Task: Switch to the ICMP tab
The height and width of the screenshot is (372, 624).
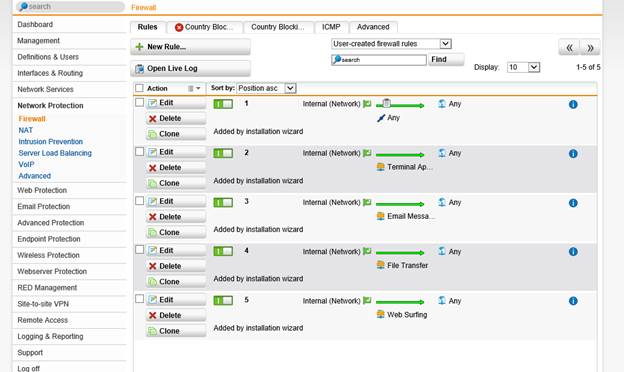Action: click(331, 27)
